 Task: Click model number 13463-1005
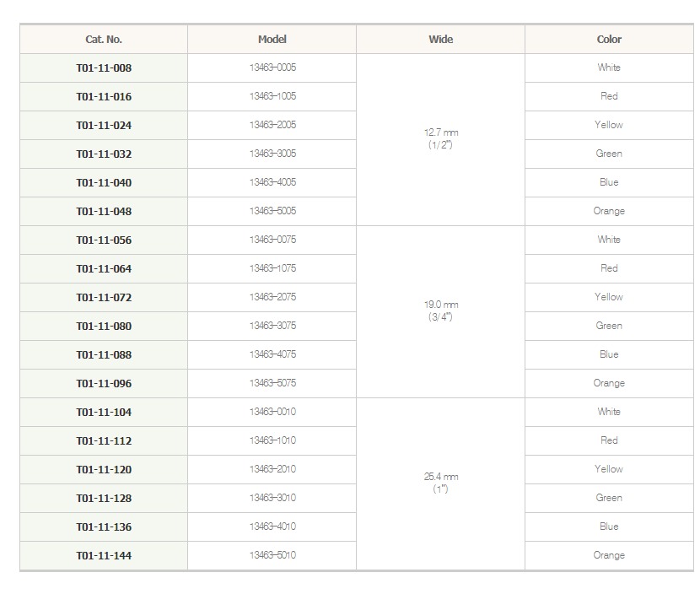tap(272, 96)
